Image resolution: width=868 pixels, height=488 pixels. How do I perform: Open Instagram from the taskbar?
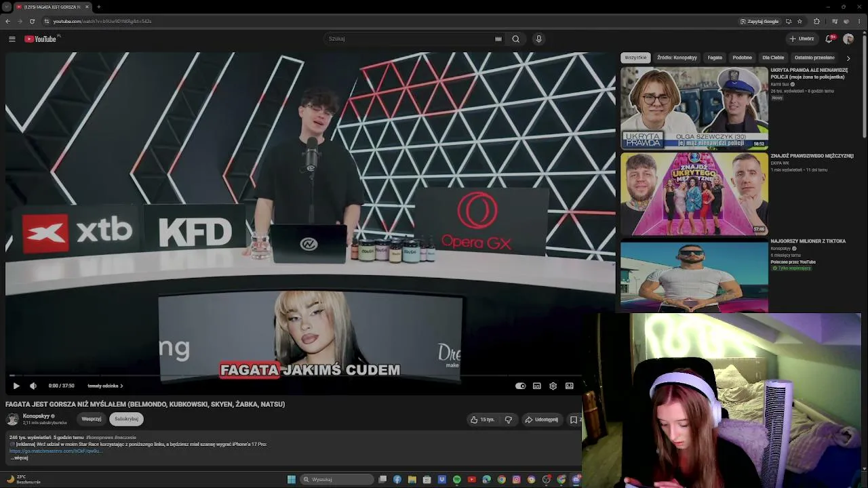click(x=517, y=479)
